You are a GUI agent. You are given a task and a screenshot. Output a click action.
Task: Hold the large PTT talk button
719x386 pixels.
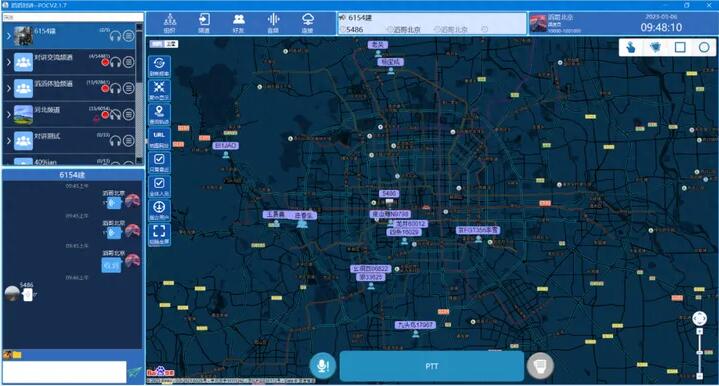(x=431, y=366)
